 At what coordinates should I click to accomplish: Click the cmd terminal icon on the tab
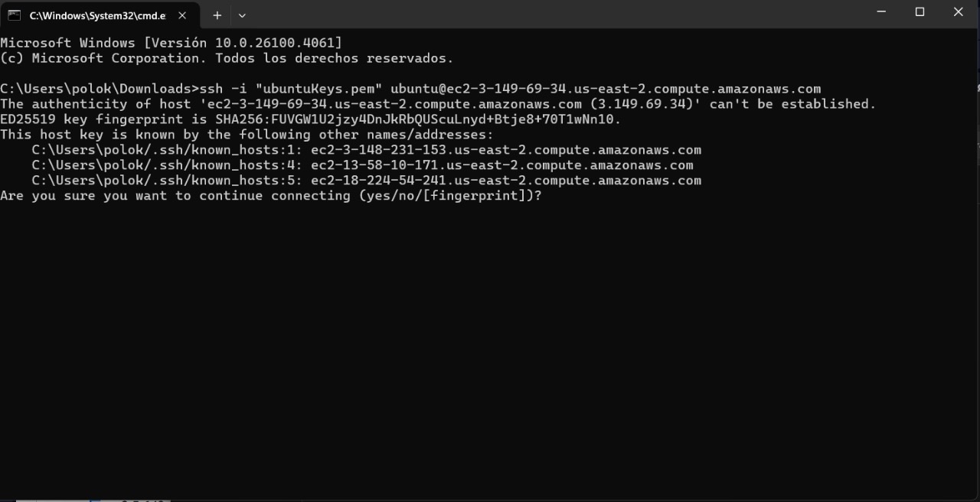(15, 15)
